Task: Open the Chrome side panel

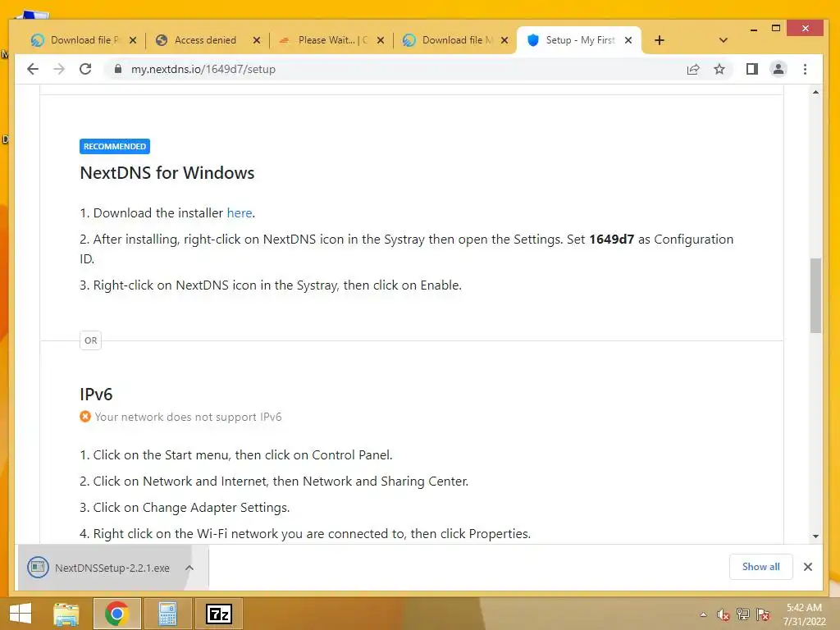Action: (752, 69)
